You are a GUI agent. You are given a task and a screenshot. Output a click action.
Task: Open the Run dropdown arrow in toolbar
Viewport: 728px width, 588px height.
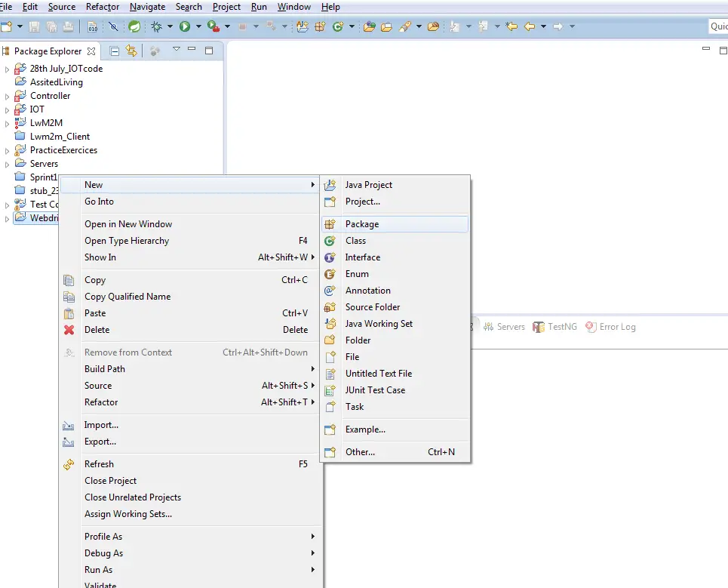[x=198, y=27]
